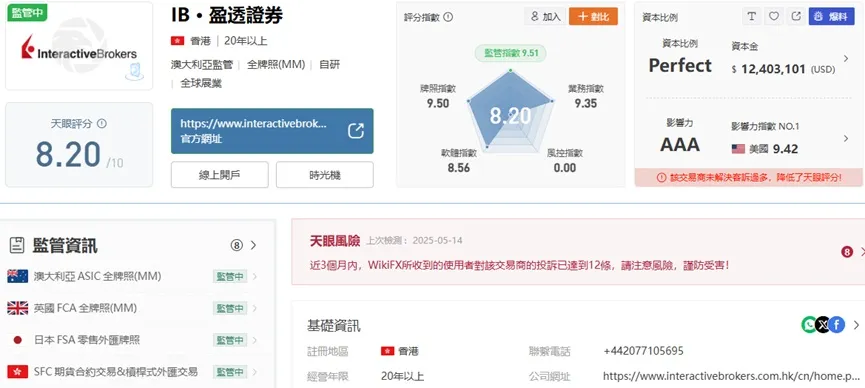Expand chevron on the FCA row
Image resolution: width=865 pixels, height=388 pixels.
[254, 308]
